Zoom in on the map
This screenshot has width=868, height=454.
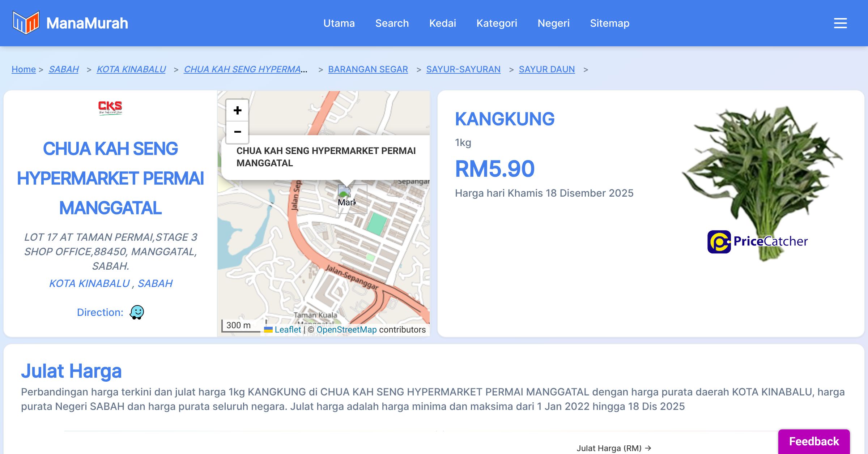(x=237, y=110)
